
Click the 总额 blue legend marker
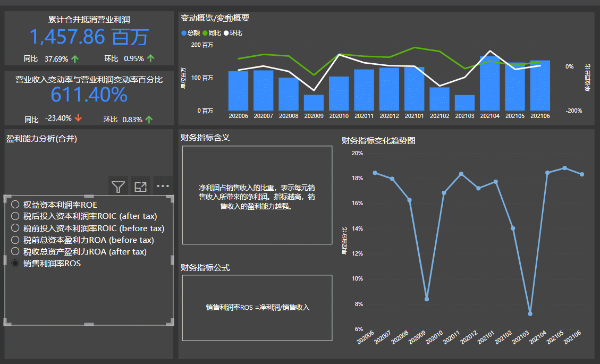coord(184,33)
